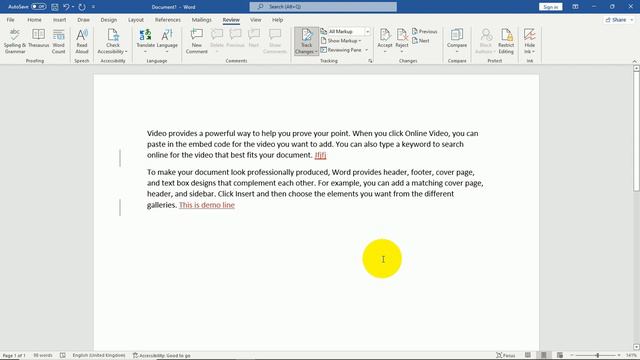Image resolution: width=640 pixels, height=360 pixels.
Task: Click the vertical scrollbar thumb
Action: pyautogui.click(x=636, y=131)
